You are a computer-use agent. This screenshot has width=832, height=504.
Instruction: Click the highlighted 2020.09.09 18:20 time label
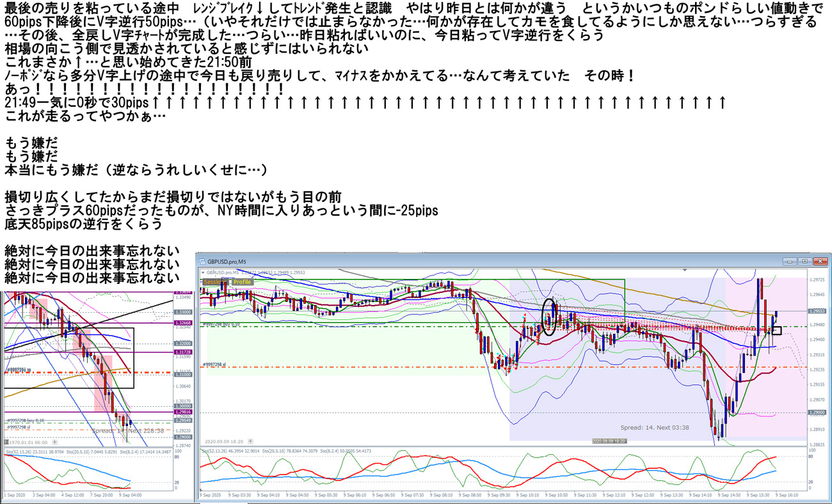tap(609, 441)
